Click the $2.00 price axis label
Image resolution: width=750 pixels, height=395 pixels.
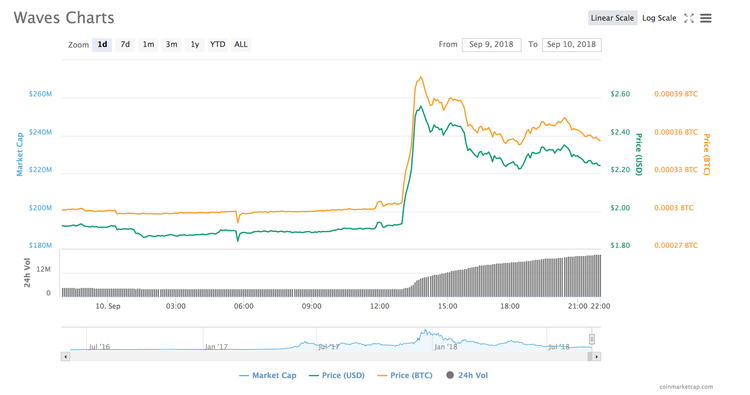(620, 208)
